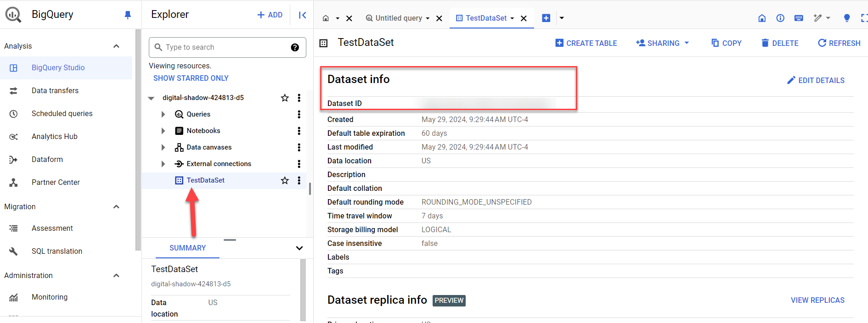
Task: Show keyboard shortcuts
Action: [x=799, y=18]
